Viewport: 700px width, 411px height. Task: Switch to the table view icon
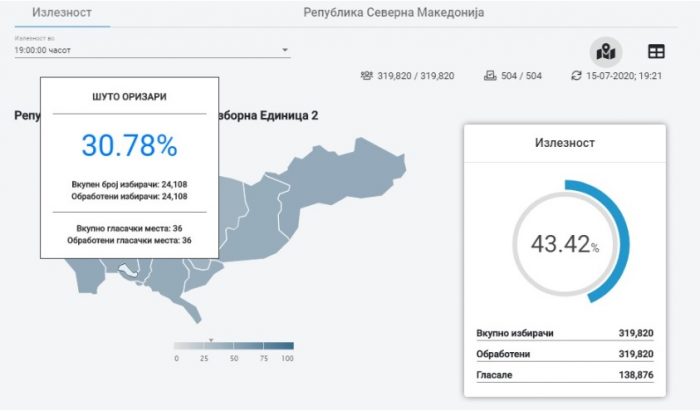point(656,50)
